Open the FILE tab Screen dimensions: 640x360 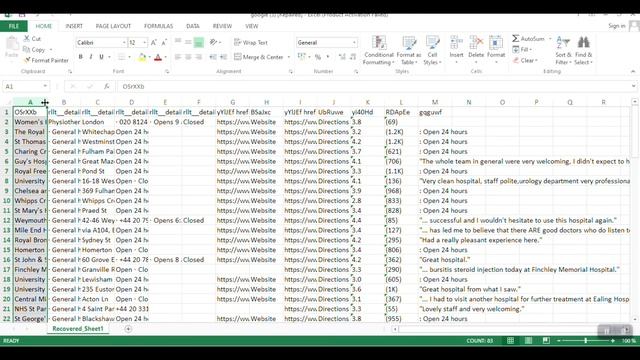(x=14, y=26)
